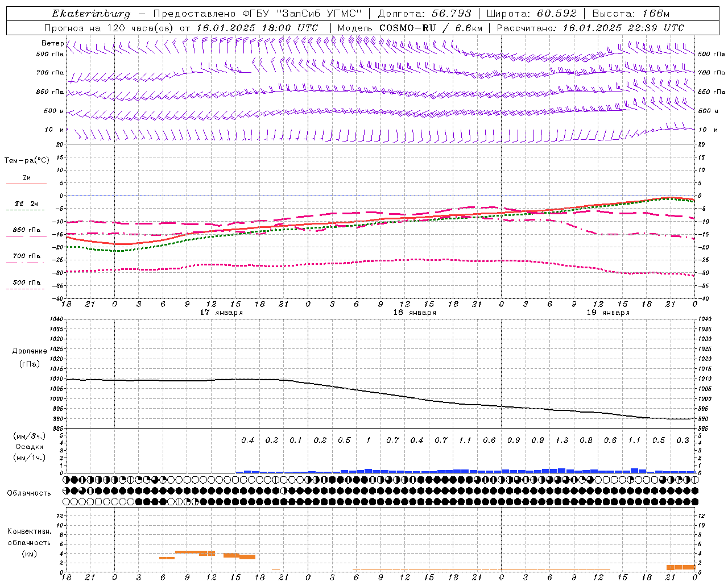Select the 'Широта: 60.592' header field
The height and width of the screenshot is (582, 728).
(x=532, y=14)
